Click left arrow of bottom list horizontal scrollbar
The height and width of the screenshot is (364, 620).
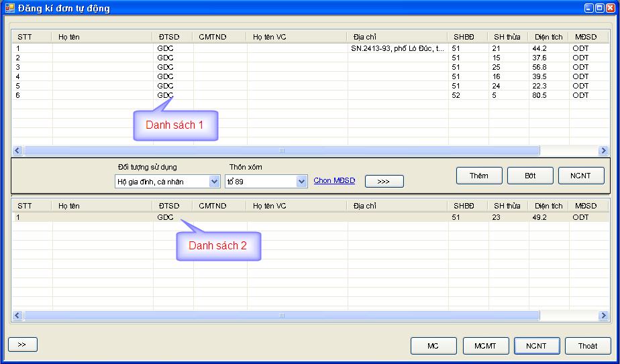click(17, 315)
